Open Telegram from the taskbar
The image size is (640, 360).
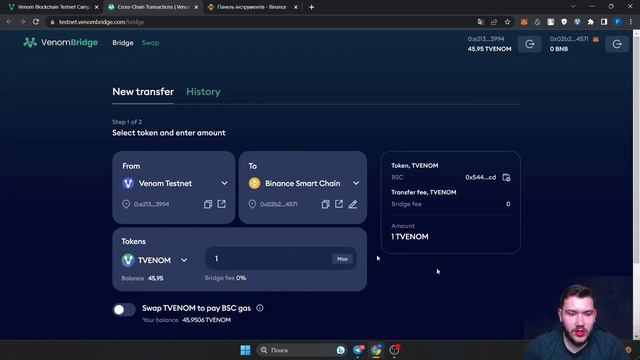tap(358, 350)
